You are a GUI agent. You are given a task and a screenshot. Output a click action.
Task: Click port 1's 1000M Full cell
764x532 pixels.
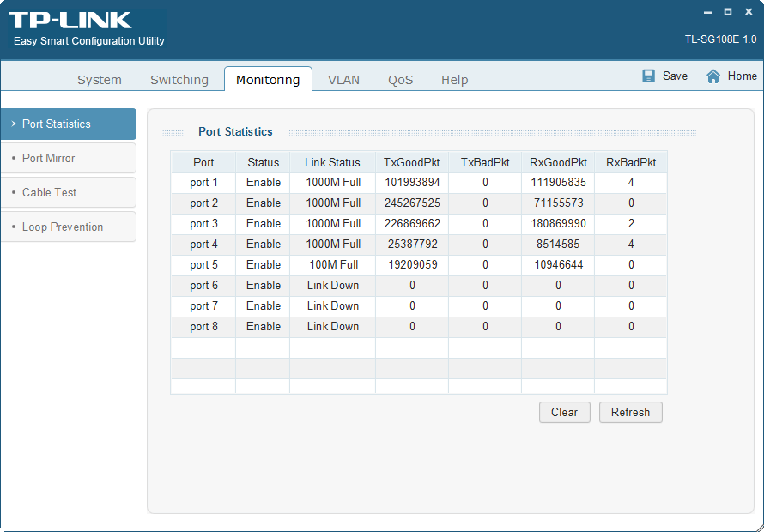[333, 183]
